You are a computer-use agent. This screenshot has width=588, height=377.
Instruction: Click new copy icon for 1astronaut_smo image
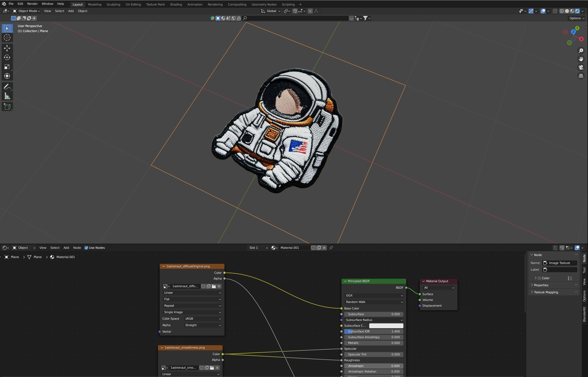[x=207, y=368]
